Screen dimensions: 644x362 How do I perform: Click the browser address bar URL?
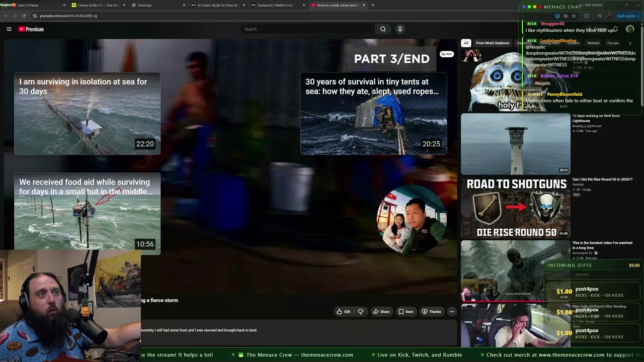point(68,16)
